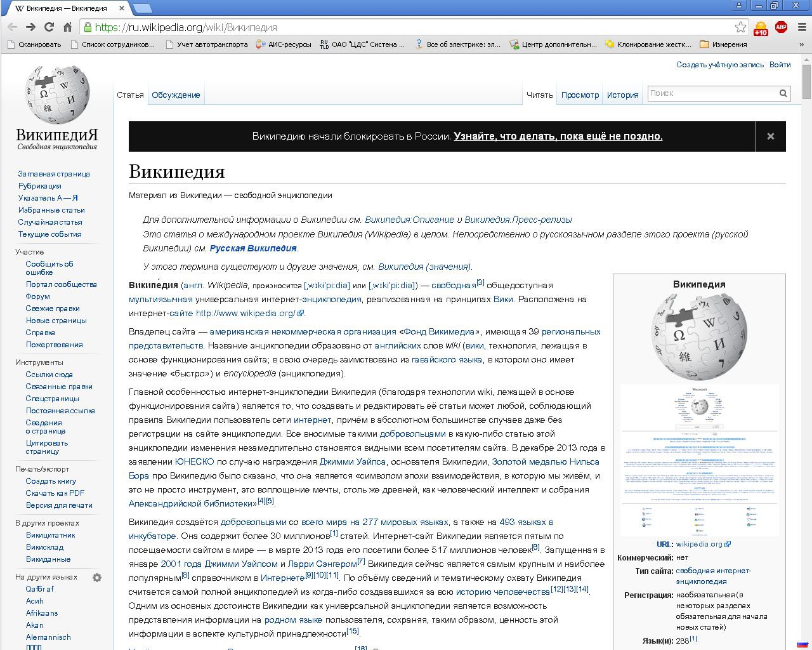Open bookmark ОАО "ЦДС" Система

362,44
